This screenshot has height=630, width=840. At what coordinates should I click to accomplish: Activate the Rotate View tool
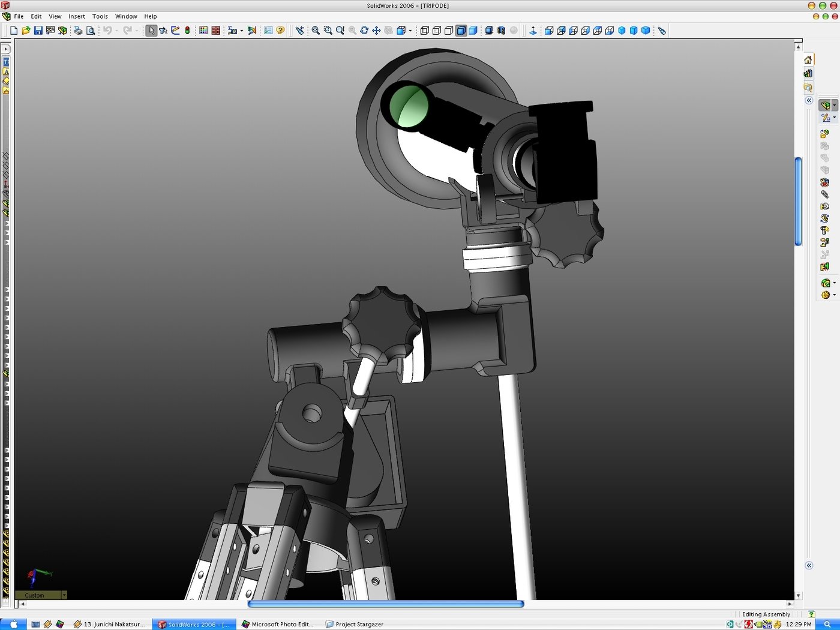(x=364, y=31)
